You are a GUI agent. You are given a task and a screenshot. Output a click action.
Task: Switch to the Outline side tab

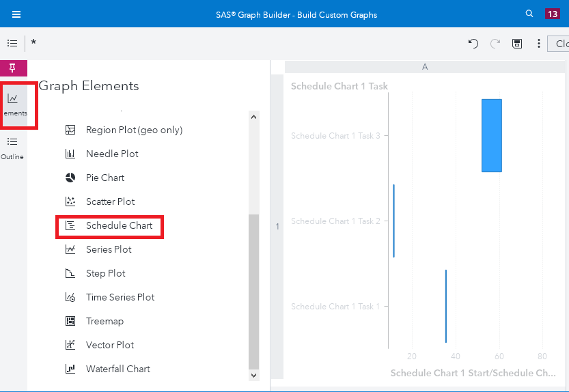click(12, 148)
